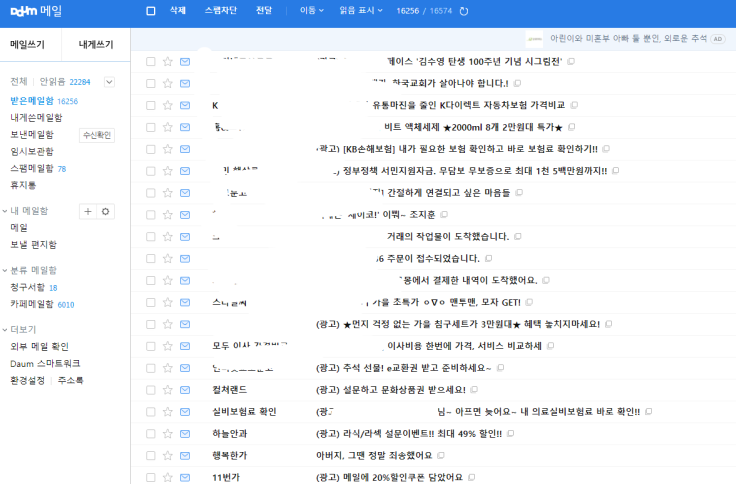Star the 11번가 mail
Viewport: 736px width, 484px height.
(168, 477)
